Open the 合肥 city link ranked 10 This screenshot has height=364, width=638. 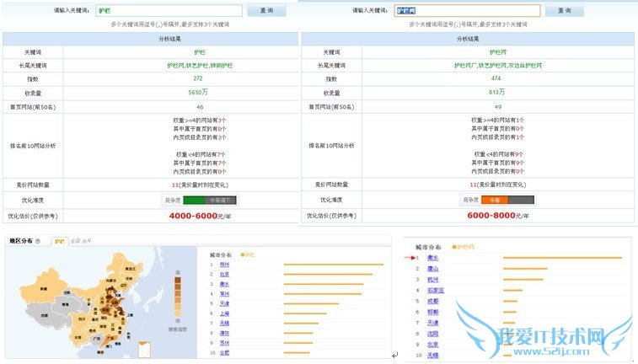(224, 352)
